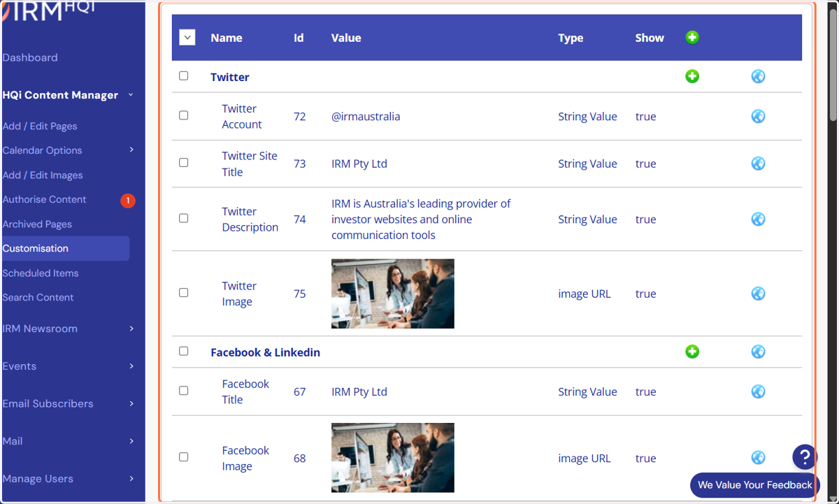Click the Twitter Account name
The width and height of the screenshot is (839, 504).
pos(242,116)
